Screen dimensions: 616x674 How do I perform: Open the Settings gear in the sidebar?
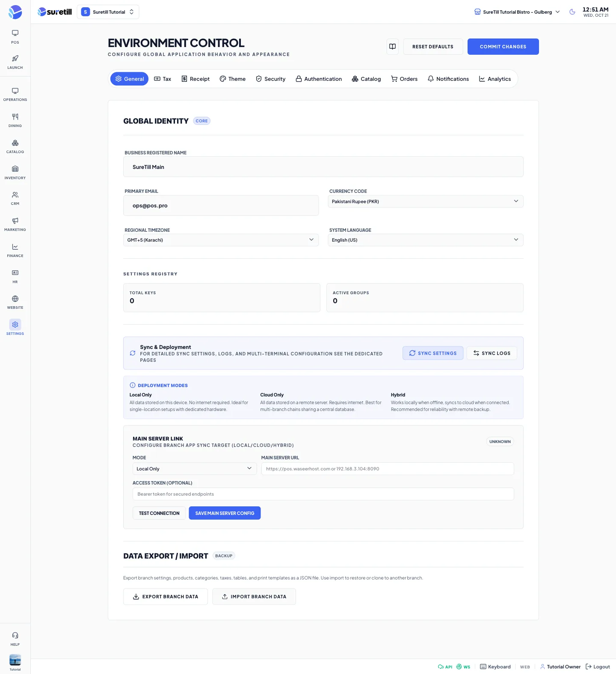(x=15, y=328)
